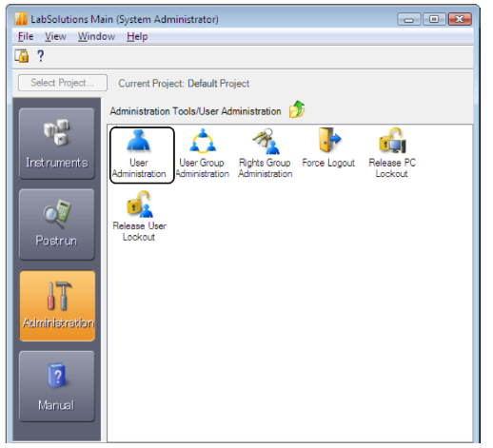Click Administration Tools/User Administration path text
Viewport: 493px width, 448px height.
(195, 111)
